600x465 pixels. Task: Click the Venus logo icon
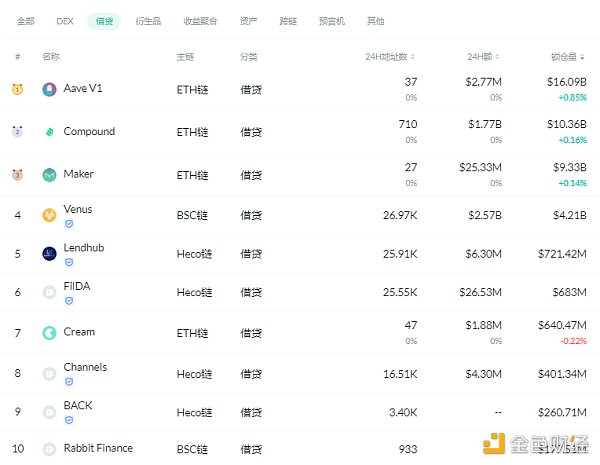[49, 215]
